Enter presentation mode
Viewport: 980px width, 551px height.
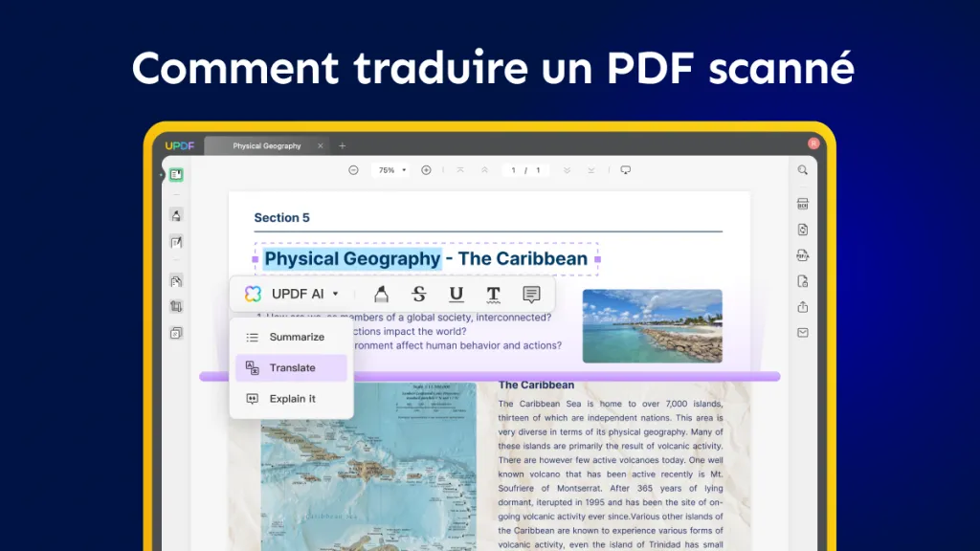(625, 169)
